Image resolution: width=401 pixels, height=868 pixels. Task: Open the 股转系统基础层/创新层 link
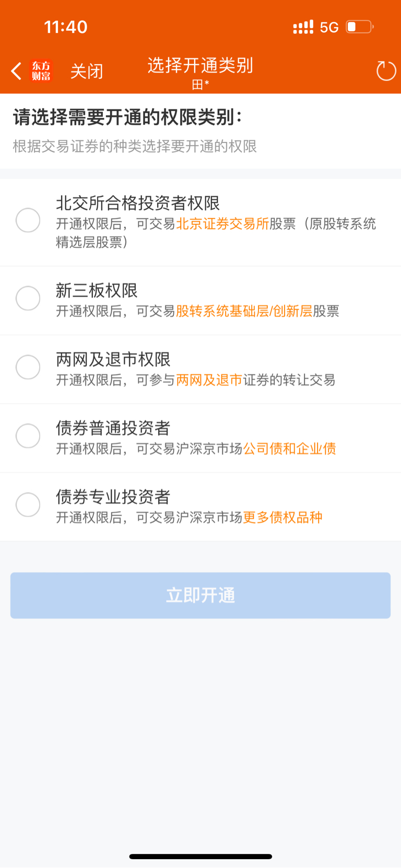point(244,311)
